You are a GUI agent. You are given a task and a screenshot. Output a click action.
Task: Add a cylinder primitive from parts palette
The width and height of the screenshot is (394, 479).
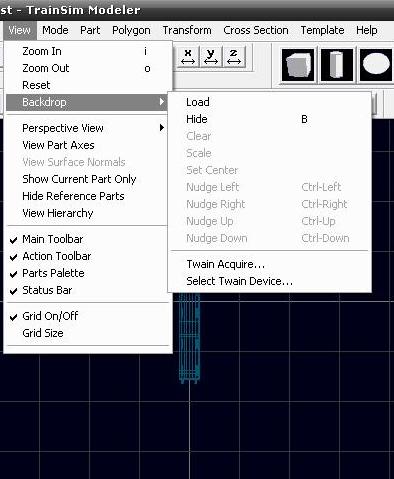click(337, 65)
